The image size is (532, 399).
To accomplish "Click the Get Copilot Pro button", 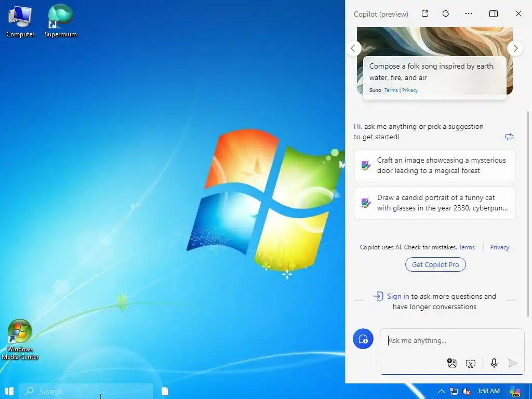I will click(435, 264).
